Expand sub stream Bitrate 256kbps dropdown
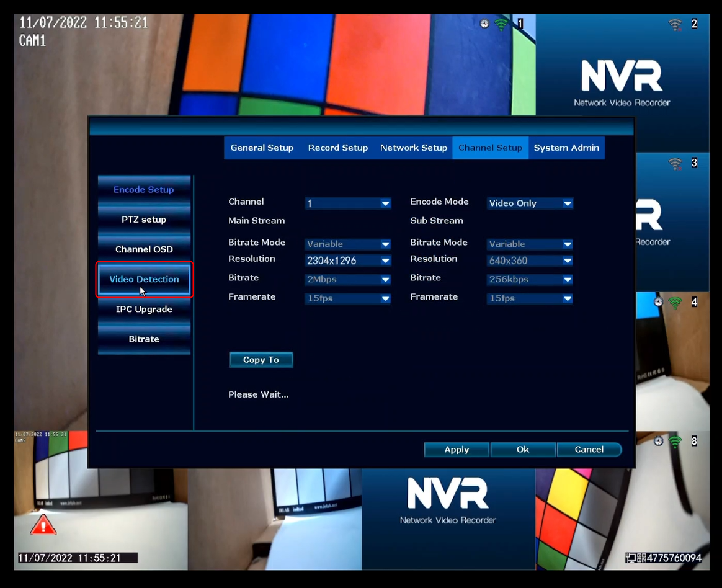This screenshot has height=588, width=722. point(530,280)
